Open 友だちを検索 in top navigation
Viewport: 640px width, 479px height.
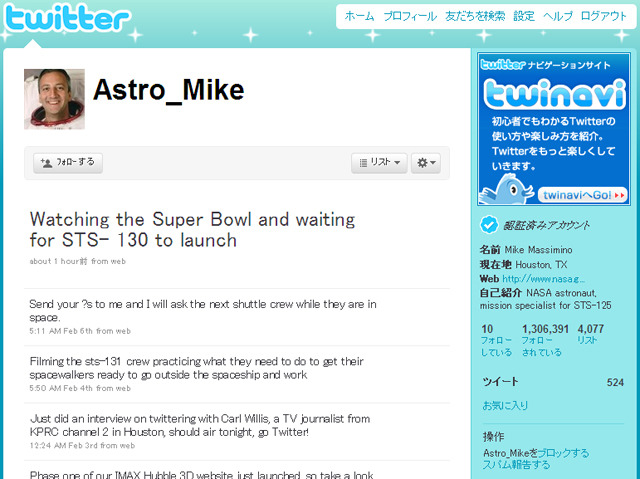coord(475,16)
